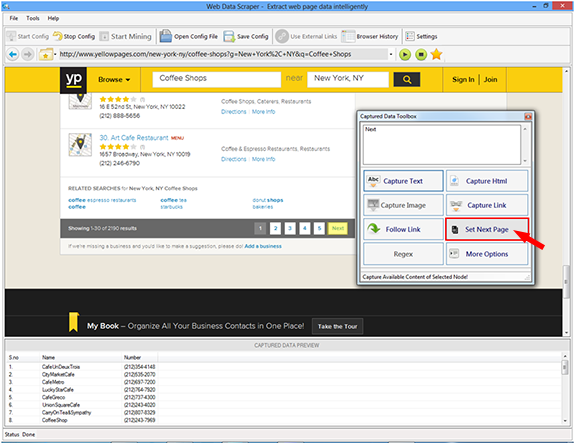
Task: Open a config file via Open Config File
Action: click(x=188, y=36)
